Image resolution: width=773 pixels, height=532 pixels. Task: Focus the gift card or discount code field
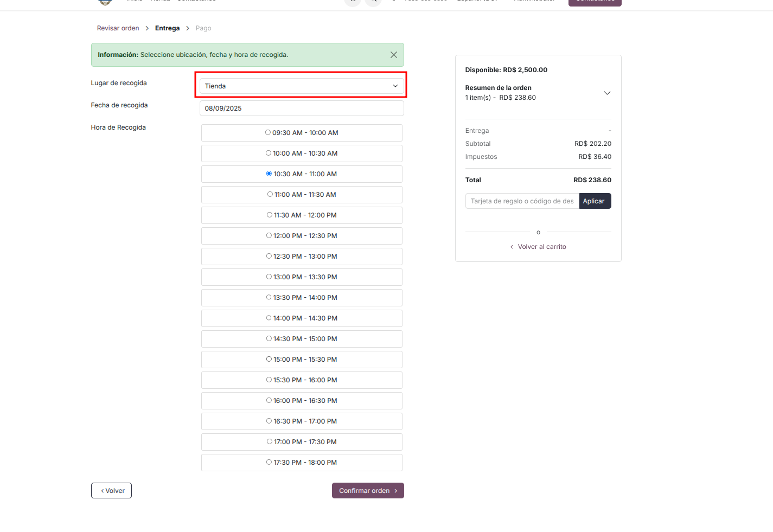[x=522, y=201]
